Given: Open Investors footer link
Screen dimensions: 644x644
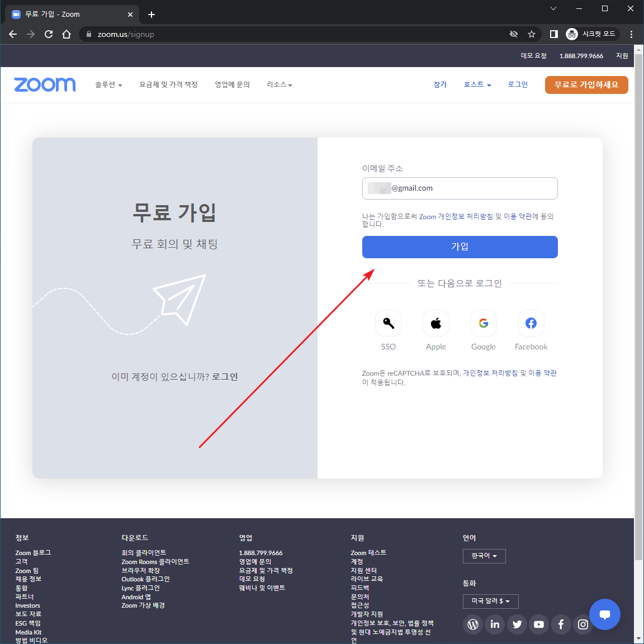Looking at the screenshot, I should [x=27, y=605].
